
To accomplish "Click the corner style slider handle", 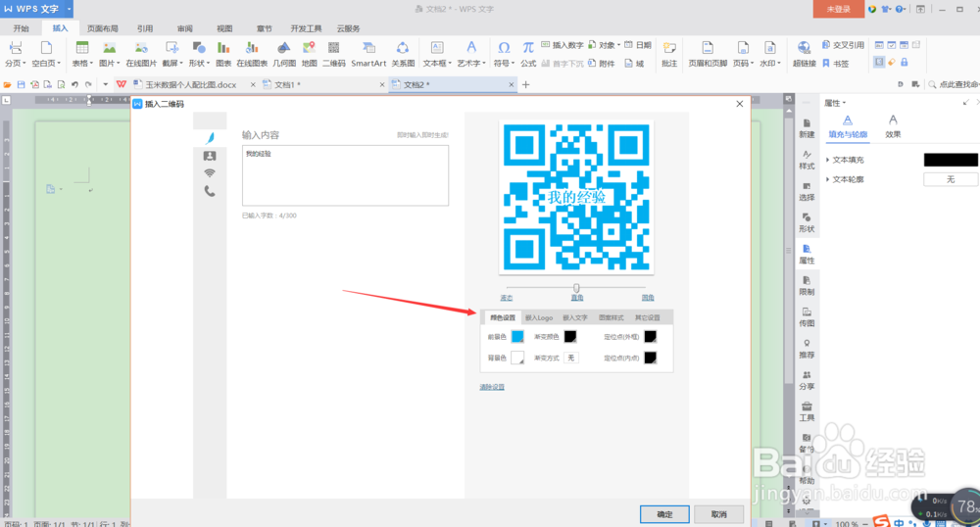I will [576, 288].
